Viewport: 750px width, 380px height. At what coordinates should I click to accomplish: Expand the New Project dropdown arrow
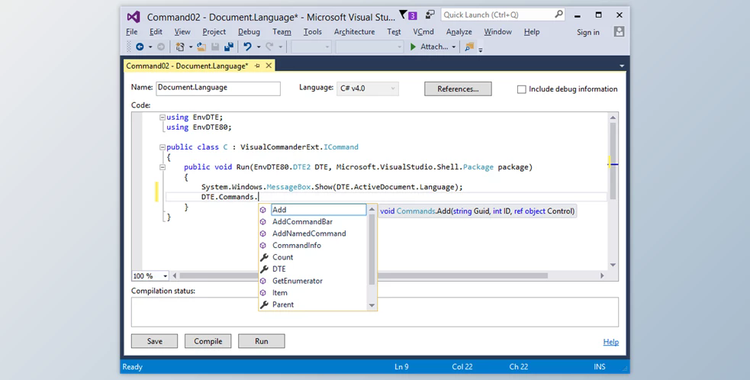[190, 47]
